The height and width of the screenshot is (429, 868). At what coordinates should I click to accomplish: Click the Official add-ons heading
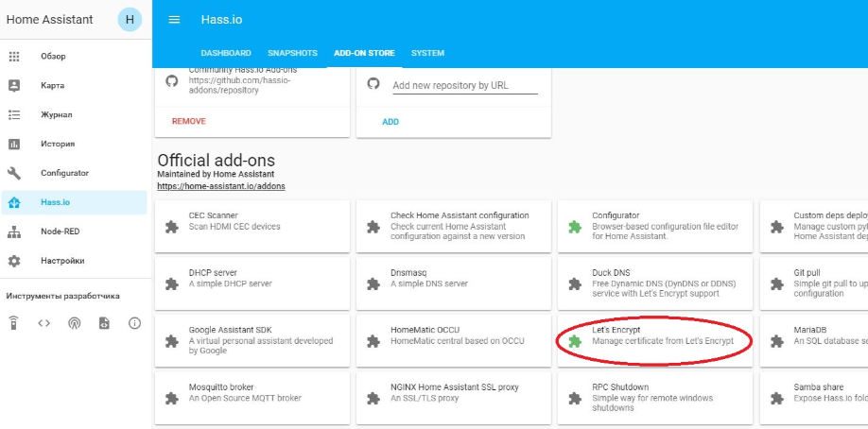pyautogui.click(x=217, y=161)
